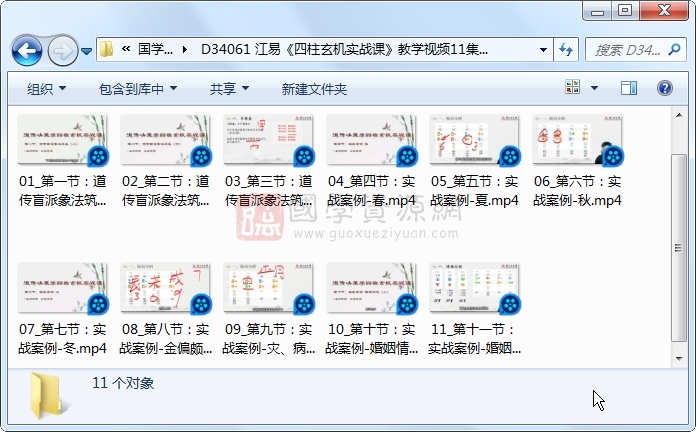Change view using the view icon
696x432 pixels.
[x=572, y=87]
